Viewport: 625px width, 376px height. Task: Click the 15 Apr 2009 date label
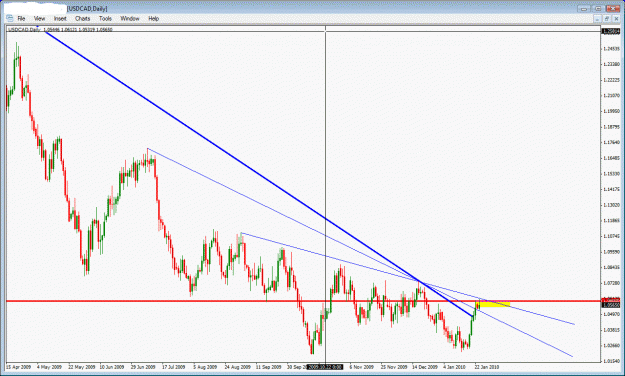tap(18, 367)
